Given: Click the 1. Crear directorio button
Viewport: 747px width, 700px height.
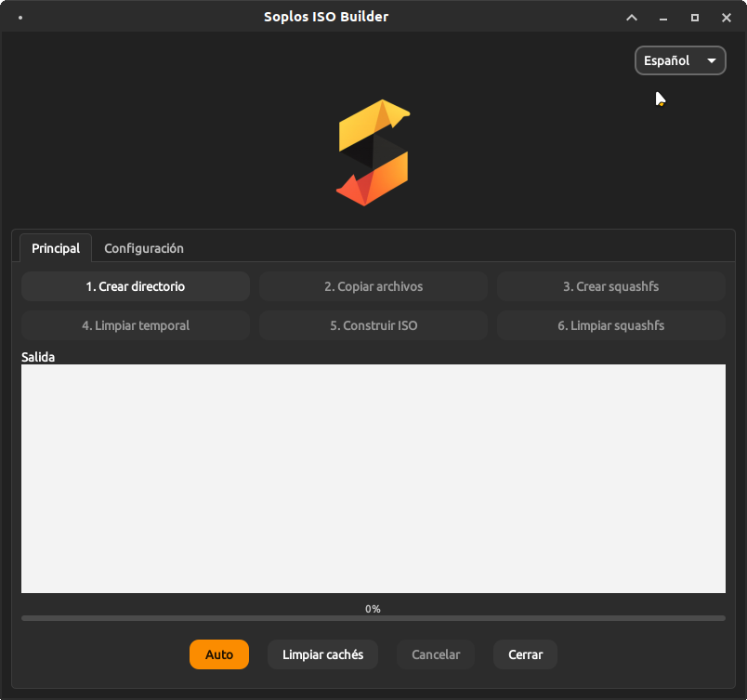Looking at the screenshot, I should click(136, 286).
